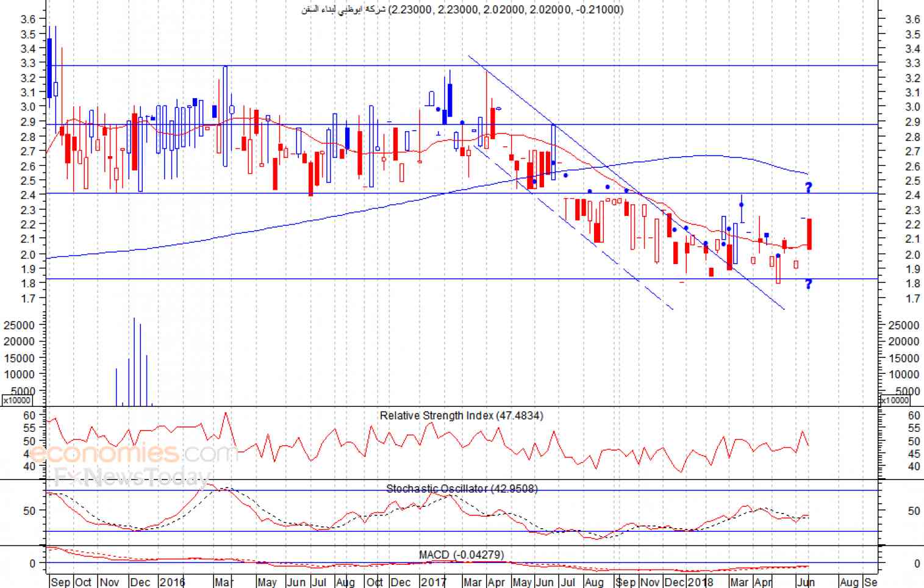Select the first Sep label on time axis

pos(60,582)
